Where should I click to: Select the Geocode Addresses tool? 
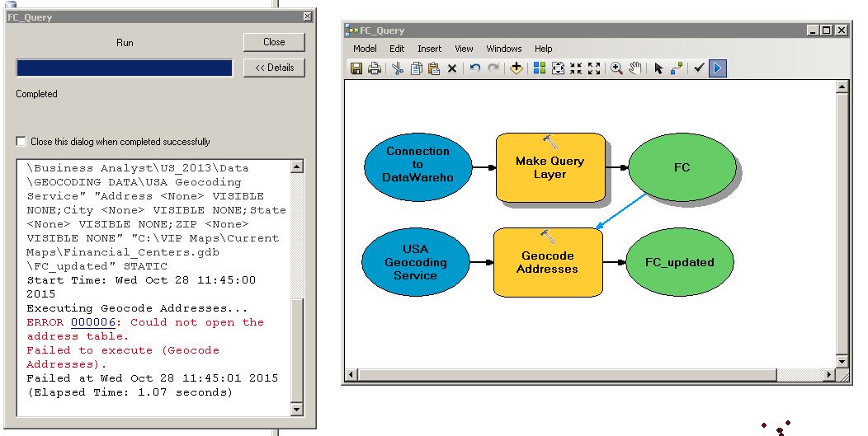coord(548,262)
